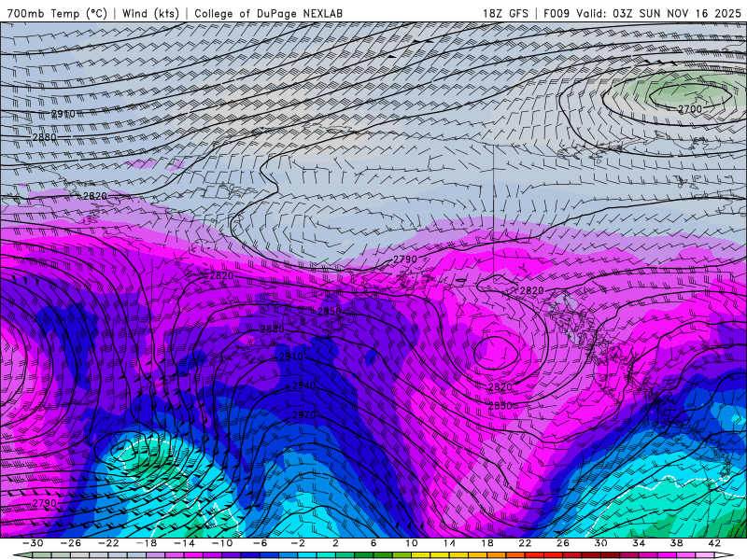Screen dimensions: 747x560
Task: Click the 30 label on the temperature scale
Action: [600, 543]
